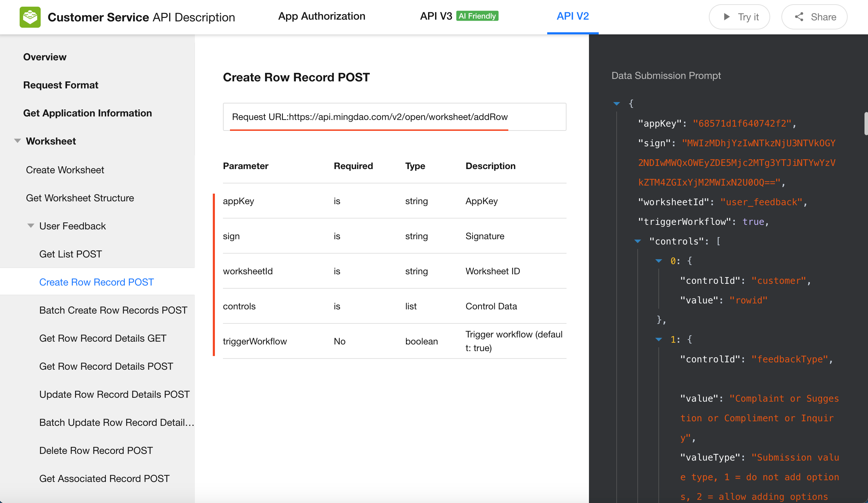Click the Create Row Record POST heading
This screenshot has width=868, height=503.
click(296, 77)
